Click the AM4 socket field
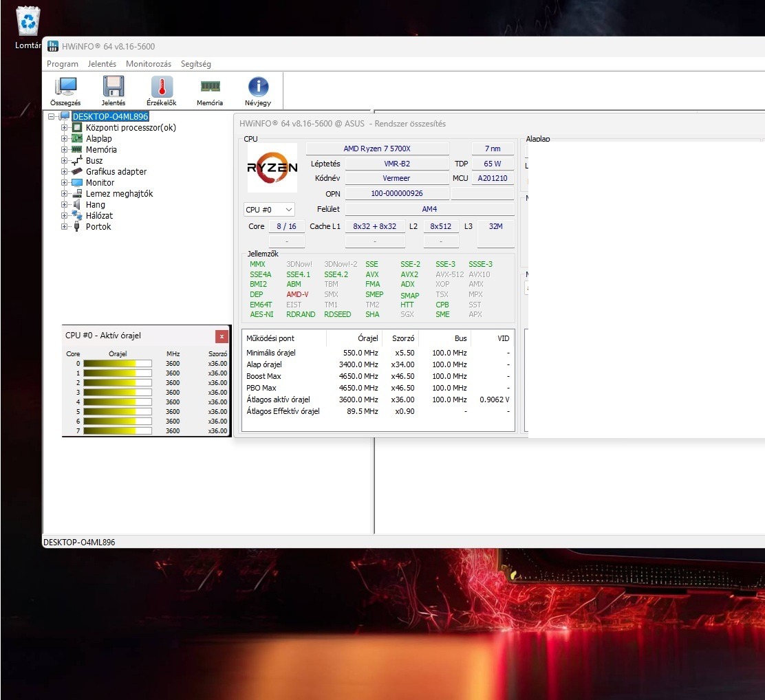This screenshot has height=700, width=765. coord(430,209)
